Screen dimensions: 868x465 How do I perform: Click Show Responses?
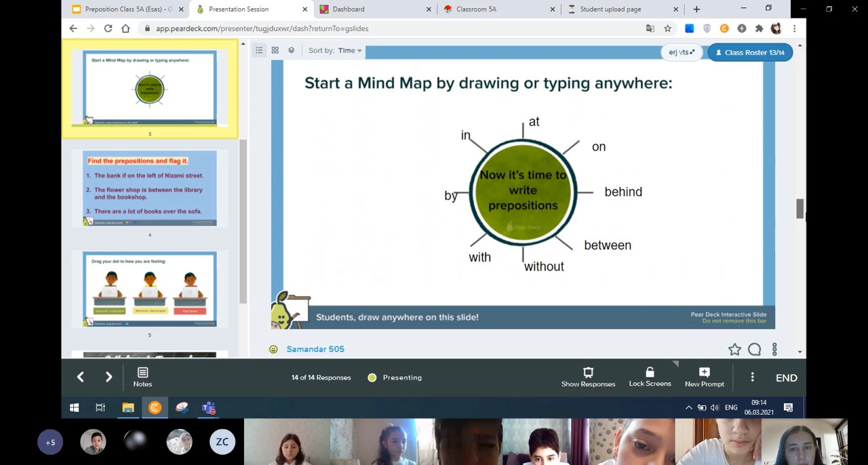pyautogui.click(x=588, y=378)
